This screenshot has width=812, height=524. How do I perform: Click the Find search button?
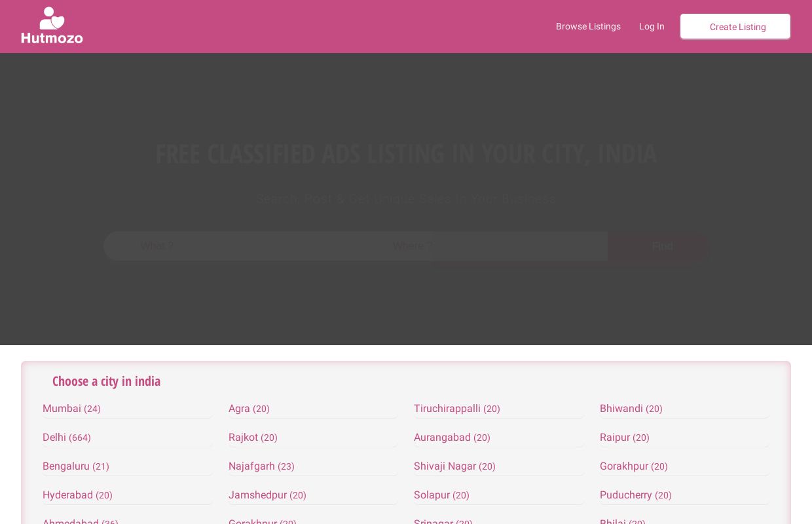click(662, 246)
